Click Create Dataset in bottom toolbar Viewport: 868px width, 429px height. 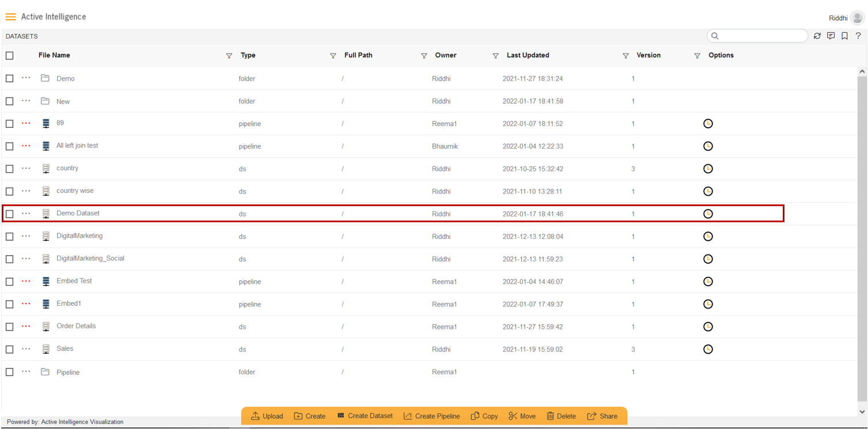click(x=365, y=416)
